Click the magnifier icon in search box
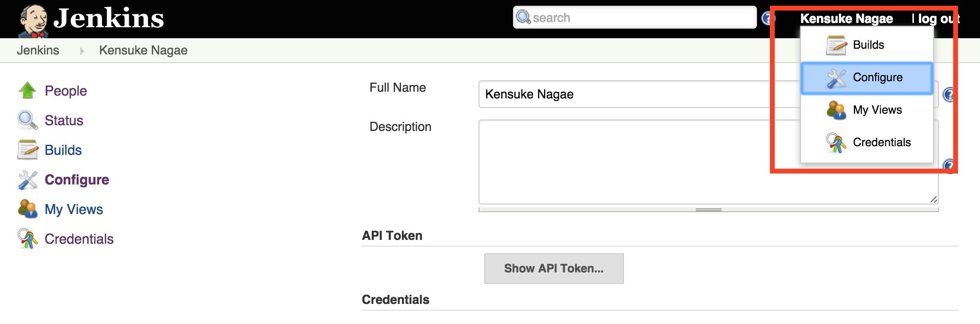The image size is (980, 324). [523, 17]
